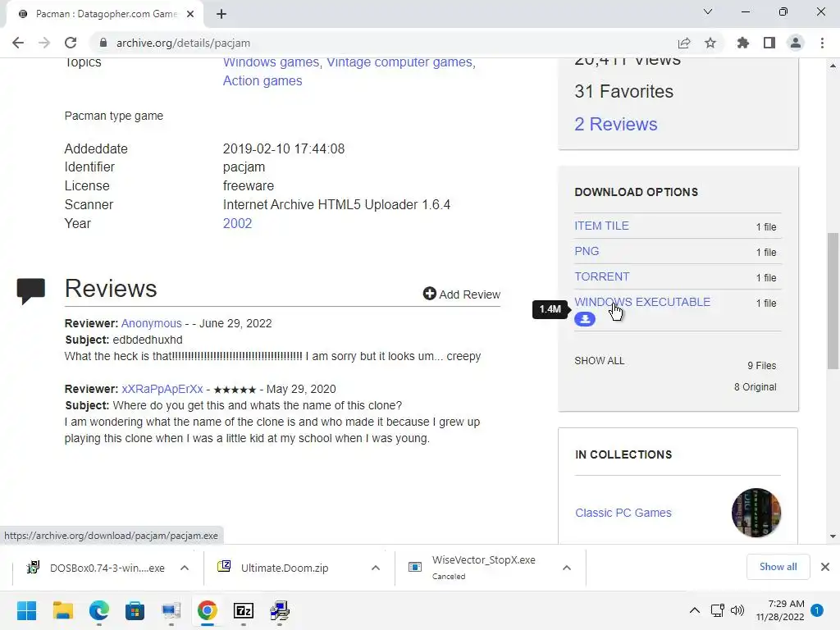Click page vertical scrollbar thumb
This screenshot has height=630, width=840.
click(x=833, y=301)
